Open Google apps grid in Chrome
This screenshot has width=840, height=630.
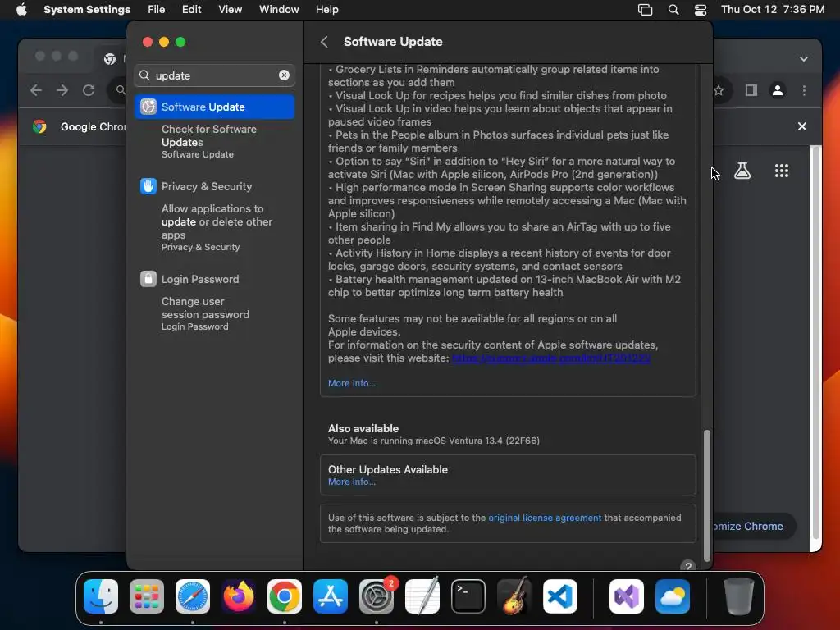click(782, 171)
